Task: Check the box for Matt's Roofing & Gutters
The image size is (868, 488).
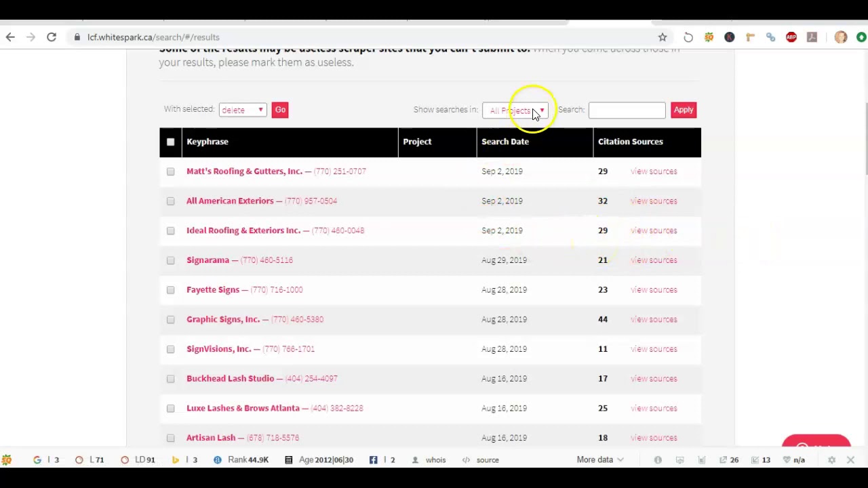Action: pyautogui.click(x=170, y=171)
